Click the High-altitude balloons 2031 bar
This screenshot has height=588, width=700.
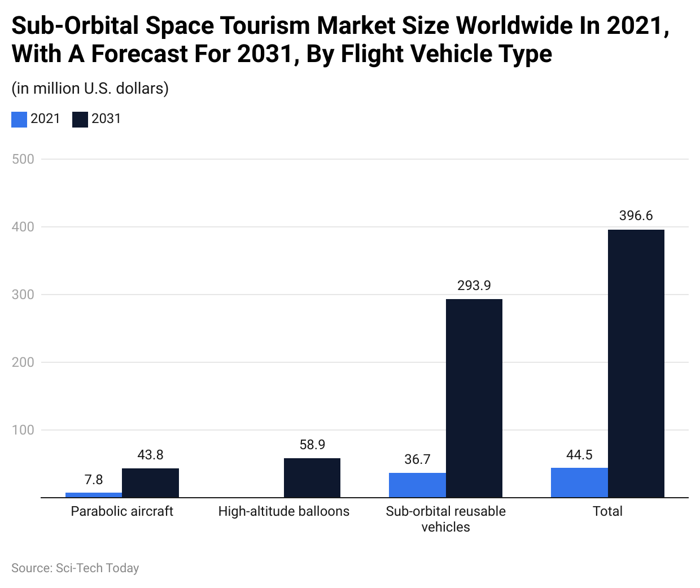312,478
